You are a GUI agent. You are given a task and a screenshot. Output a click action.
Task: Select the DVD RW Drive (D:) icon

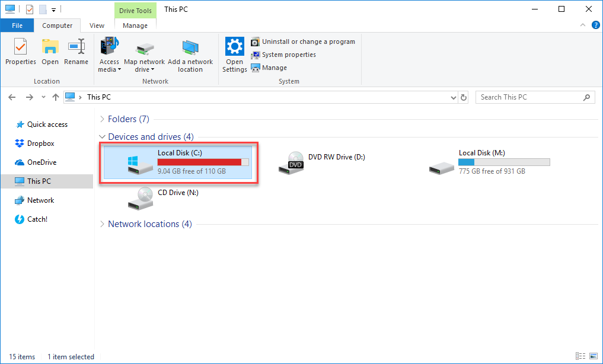click(291, 163)
